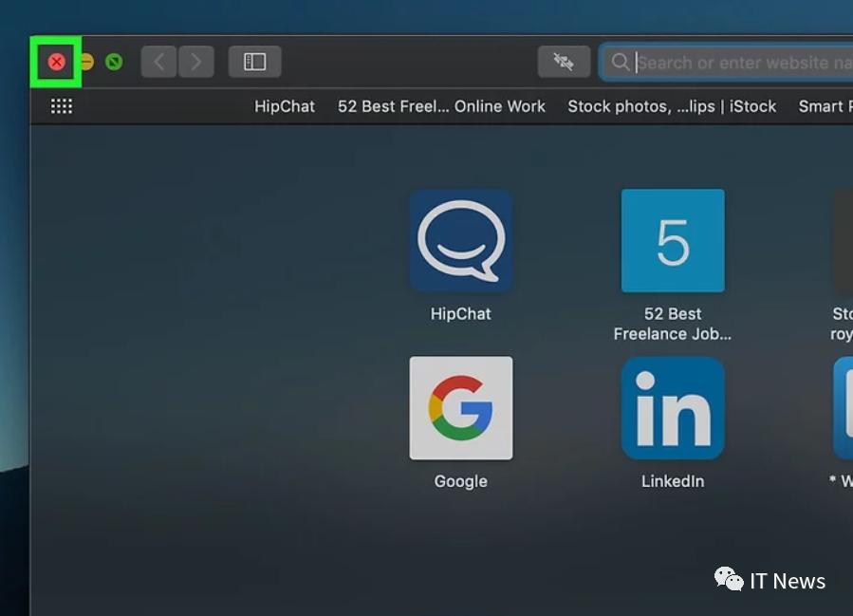Screen dimensions: 853x616
Task: Click the magnifier icon in address bar
Action: (x=620, y=62)
